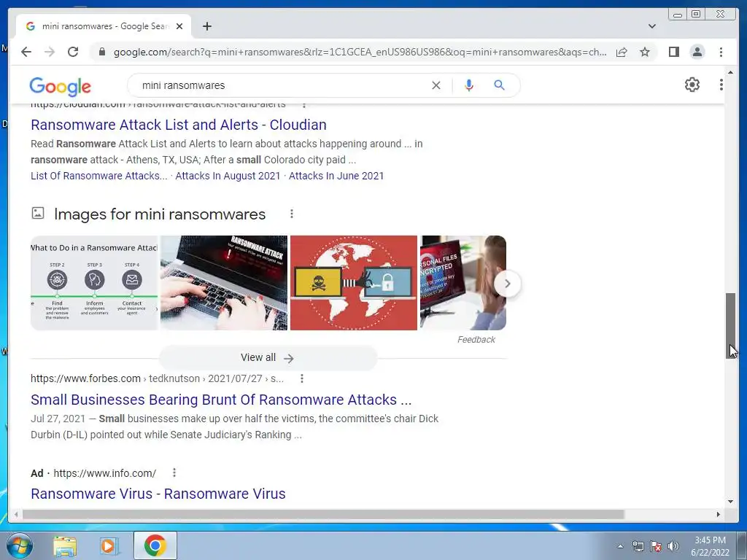747x560 pixels.
Task: Open options for Cloudian result
Action: click(304, 105)
